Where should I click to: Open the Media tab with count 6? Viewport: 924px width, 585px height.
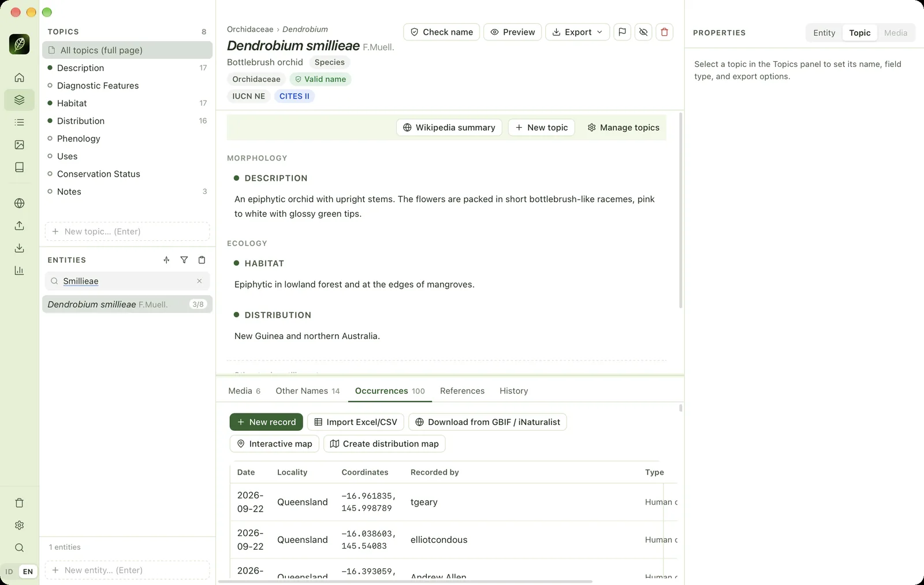point(244,391)
